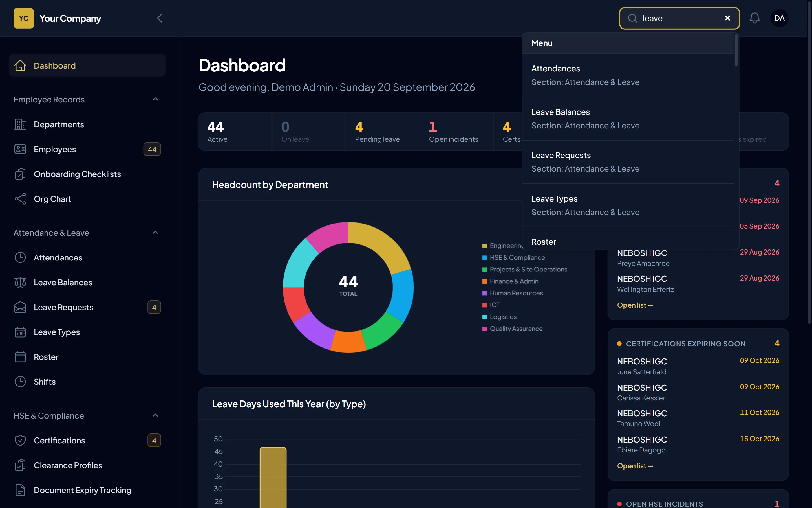Click the Certifications shield icon

(x=20, y=441)
